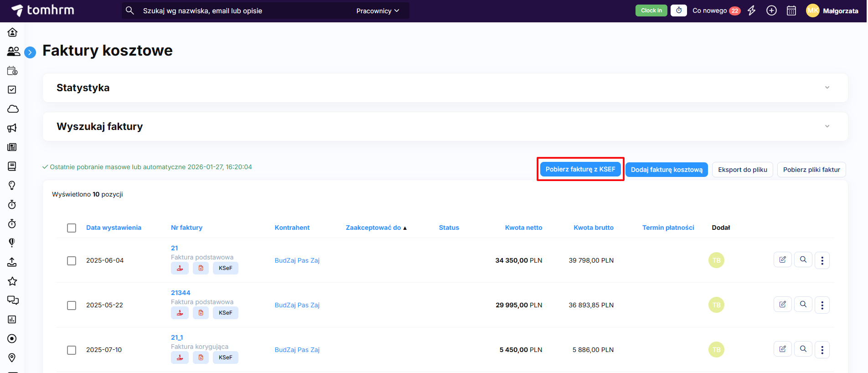The width and height of the screenshot is (868, 373).
Task: Open the megaphone announcements sidebar icon
Action: [12, 128]
